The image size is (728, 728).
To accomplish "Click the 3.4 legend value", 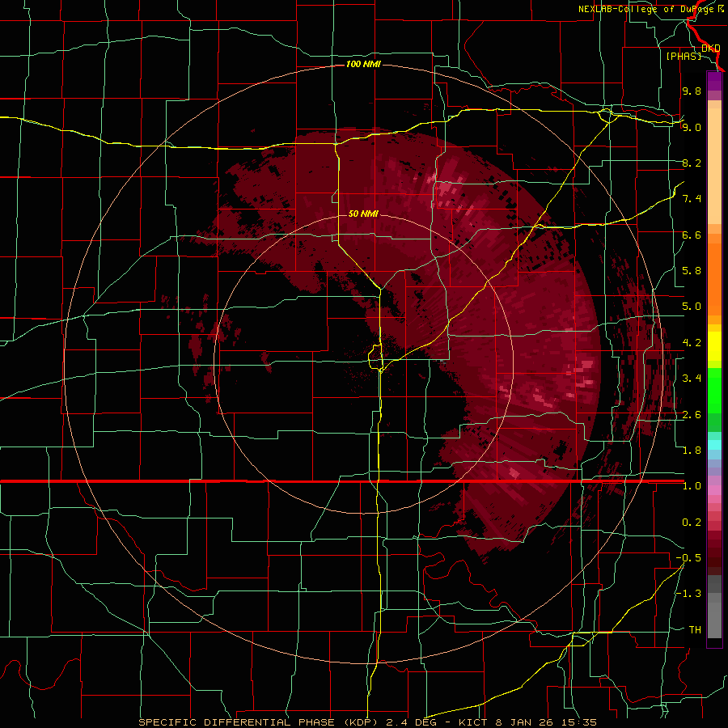I will [x=692, y=379].
